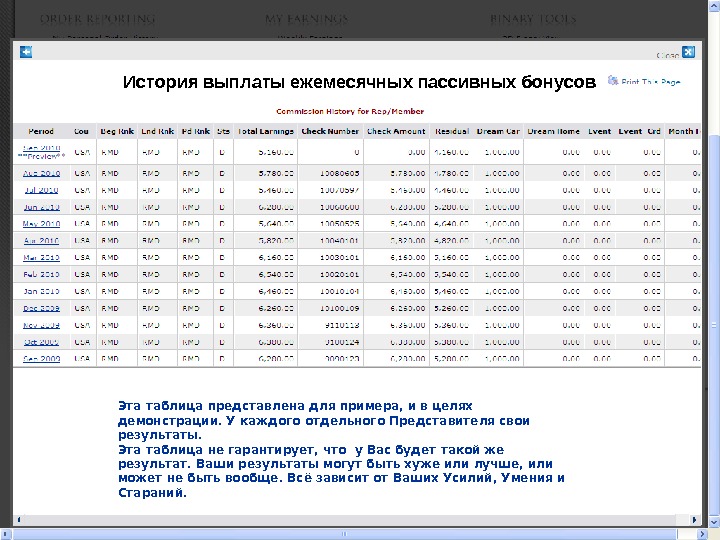This screenshot has width=720, height=540.
Task: Select check number 10100109
Action: 340,308
